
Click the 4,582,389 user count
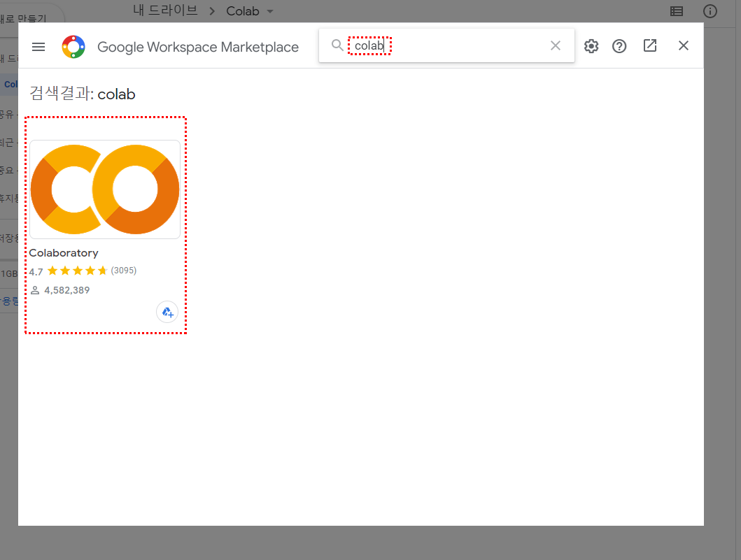[67, 290]
